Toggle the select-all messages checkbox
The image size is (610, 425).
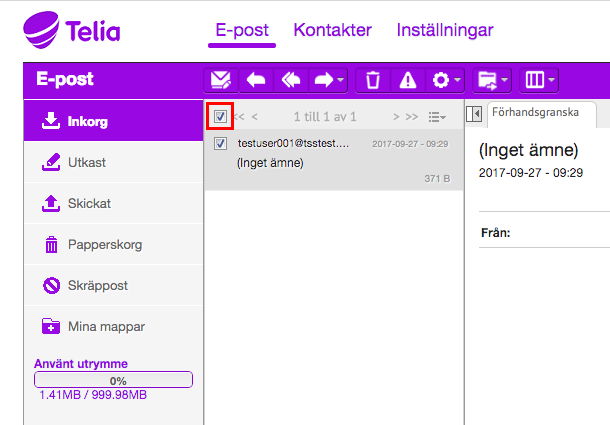pos(220,116)
